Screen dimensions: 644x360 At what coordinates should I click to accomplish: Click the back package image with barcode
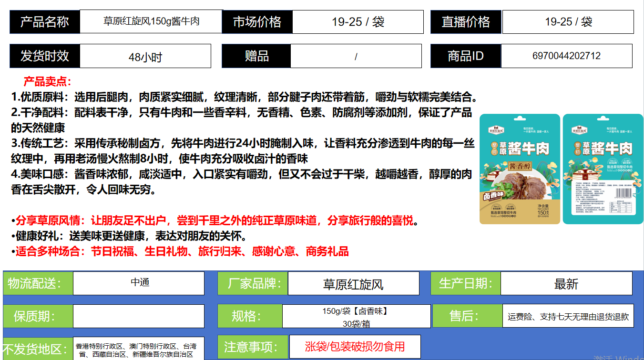click(603, 169)
